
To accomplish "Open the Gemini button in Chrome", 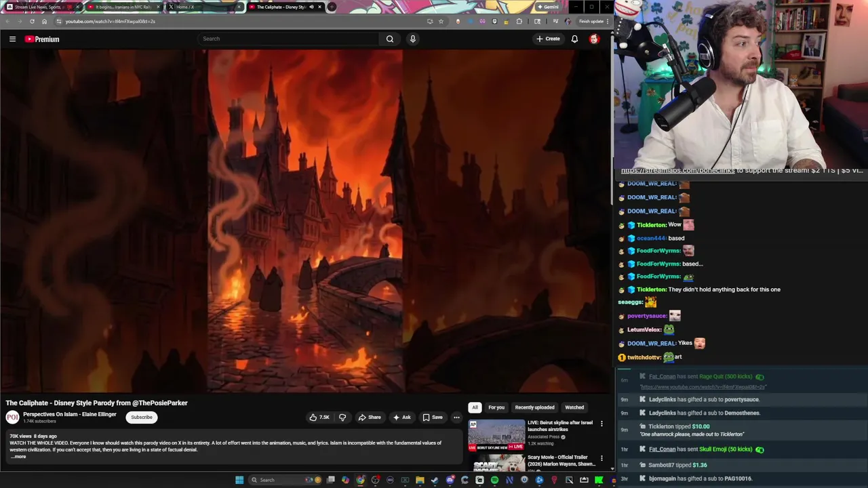I will [547, 7].
